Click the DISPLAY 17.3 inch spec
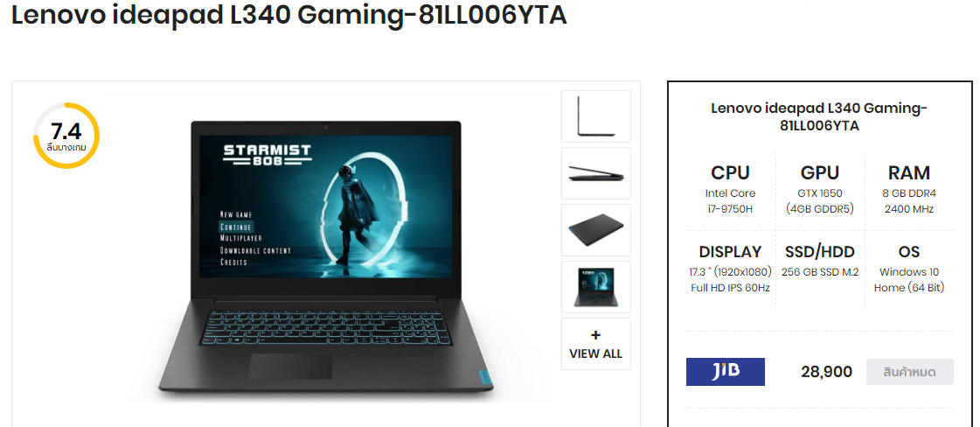Image resolution: width=980 pixels, height=427 pixels. [730, 269]
